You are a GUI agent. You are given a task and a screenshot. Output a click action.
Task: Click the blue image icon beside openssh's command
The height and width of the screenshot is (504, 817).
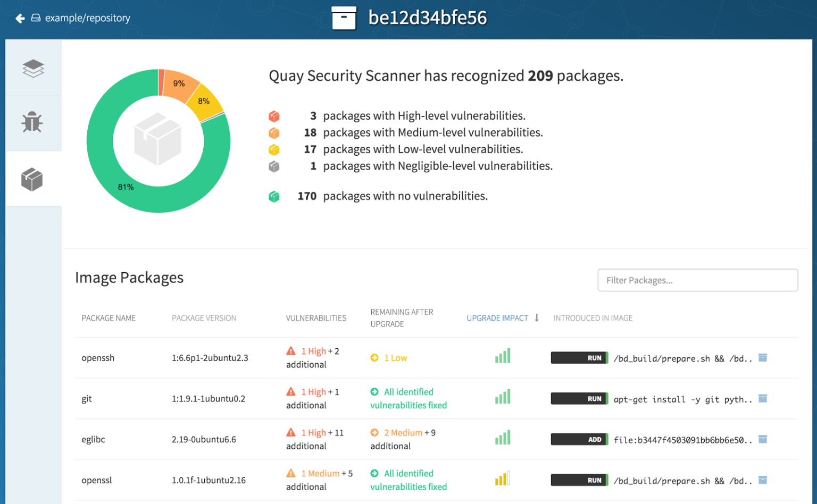pyautogui.click(x=763, y=358)
